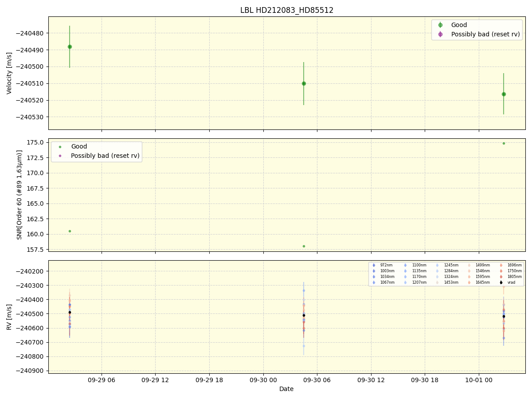
Task: Click the 1453nm legend marker
Action: (x=437, y=282)
